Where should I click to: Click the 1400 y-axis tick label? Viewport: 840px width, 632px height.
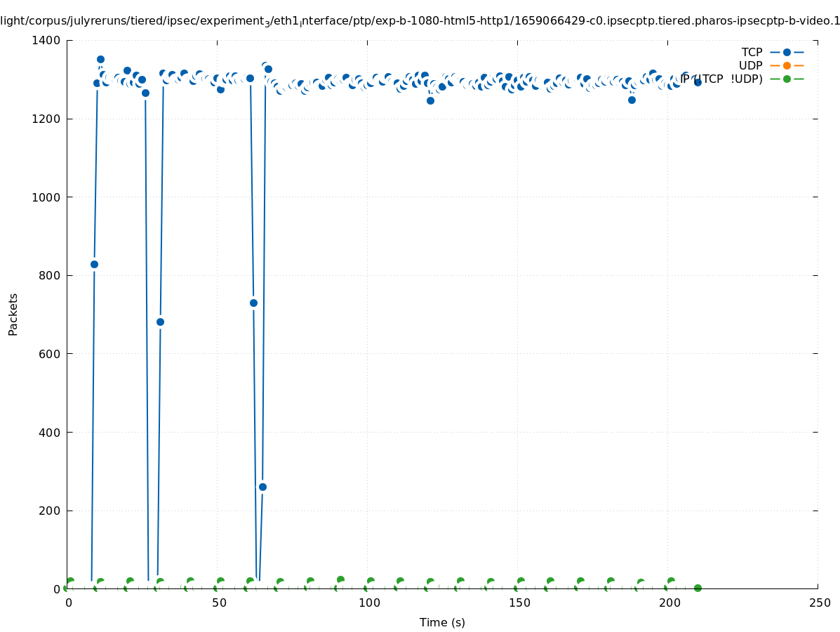pos(48,41)
